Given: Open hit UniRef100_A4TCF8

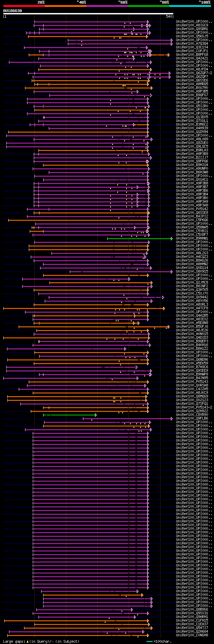Looking at the screenshot, I should (192, 308).
